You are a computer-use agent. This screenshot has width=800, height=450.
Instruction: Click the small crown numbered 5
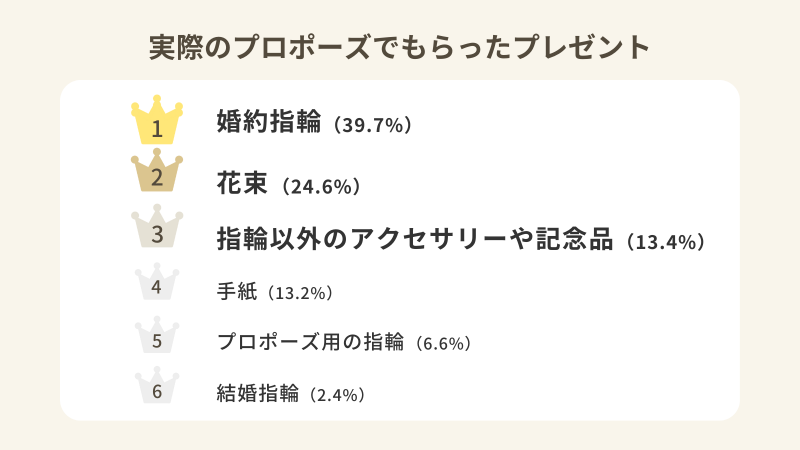(157, 338)
